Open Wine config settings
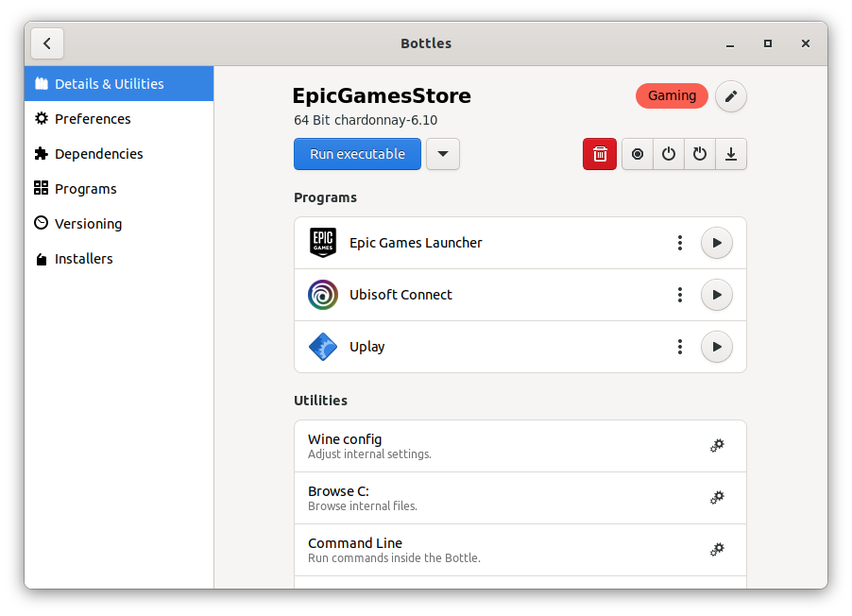This screenshot has width=852, height=616. click(717, 445)
